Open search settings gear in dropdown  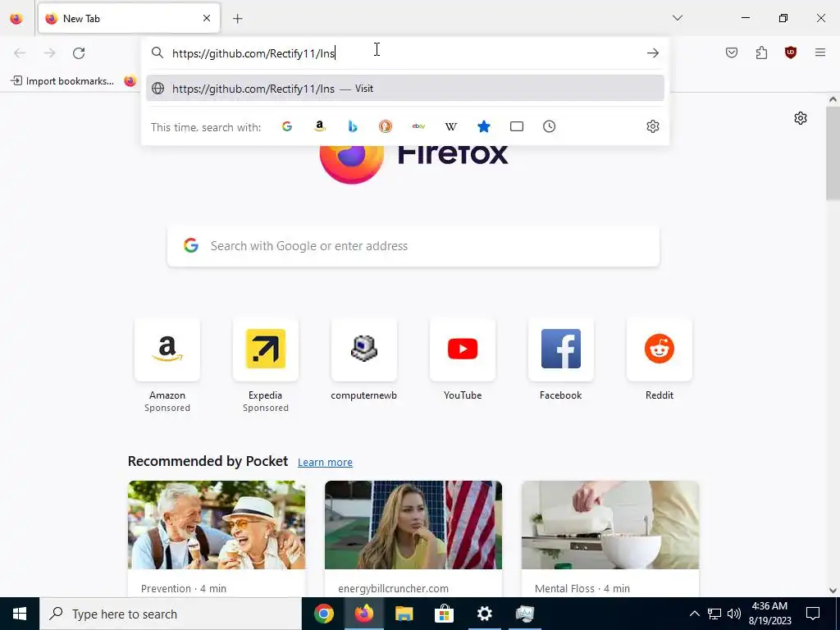coord(652,126)
